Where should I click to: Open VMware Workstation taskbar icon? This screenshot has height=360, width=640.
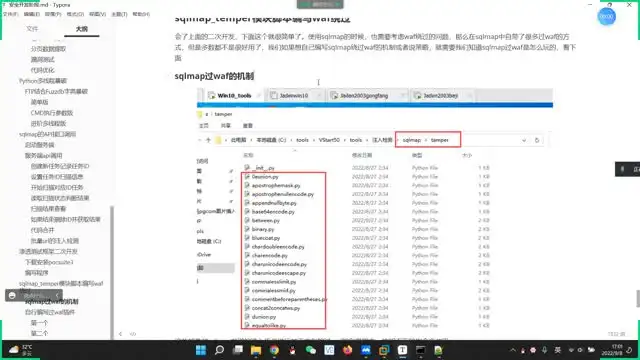tap(384, 350)
